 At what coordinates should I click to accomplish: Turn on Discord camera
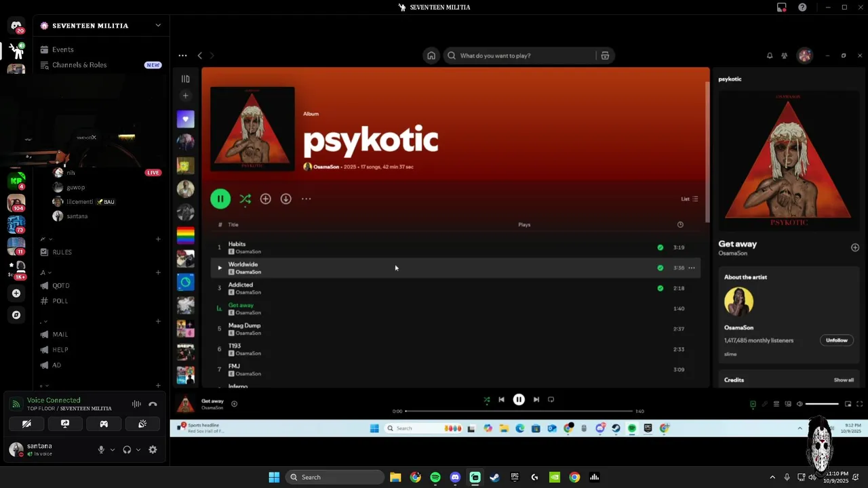point(26,424)
